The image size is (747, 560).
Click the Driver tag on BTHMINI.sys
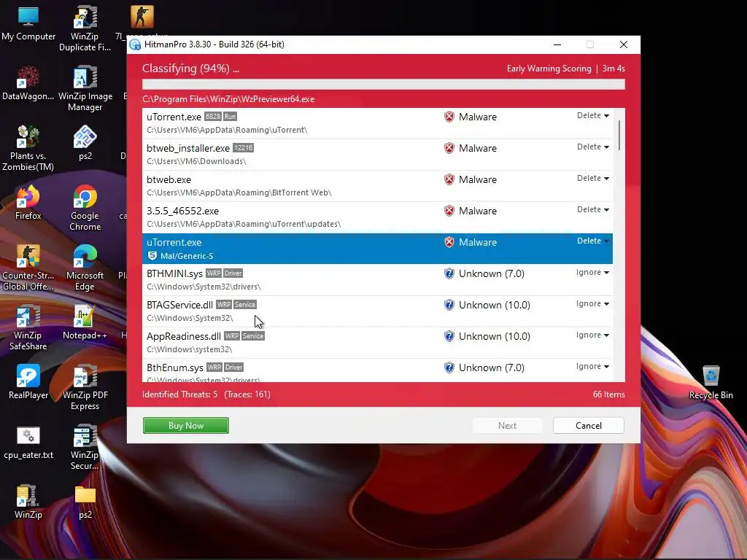pos(233,273)
